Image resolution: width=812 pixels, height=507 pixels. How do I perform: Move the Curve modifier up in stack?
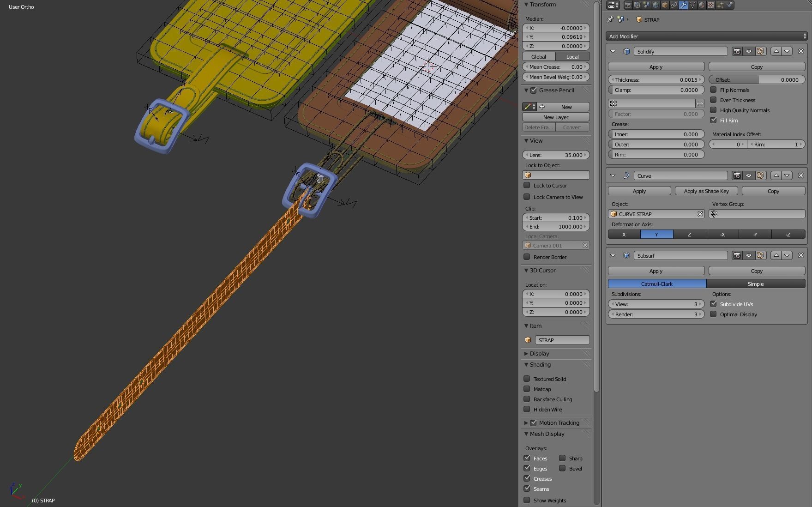(x=776, y=175)
